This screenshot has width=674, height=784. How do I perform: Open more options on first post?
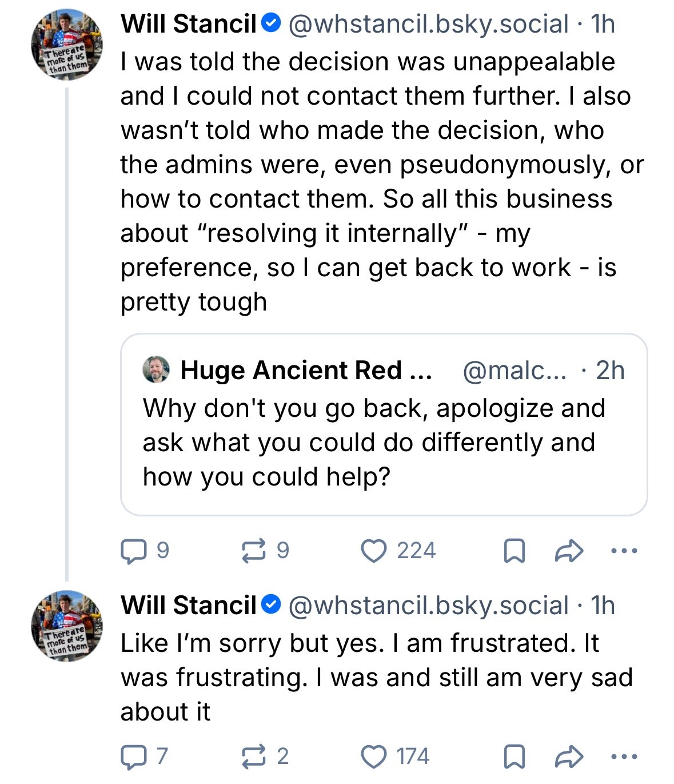(624, 551)
